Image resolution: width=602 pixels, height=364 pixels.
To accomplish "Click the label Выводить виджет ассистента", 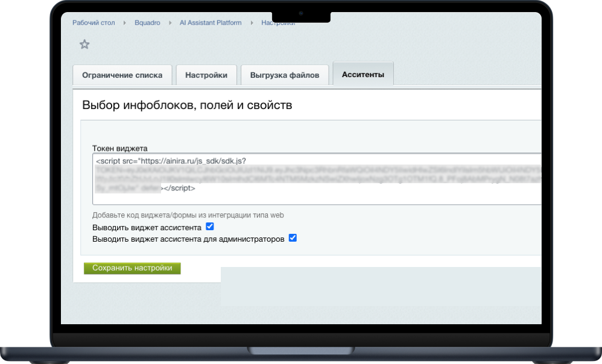I will [x=147, y=228].
